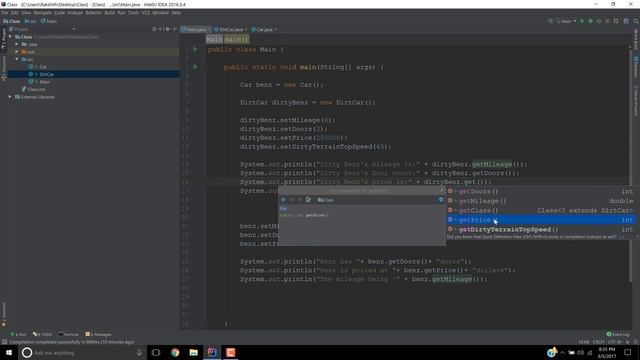
Task: Open the Navigate menu
Action: [42, 13]
